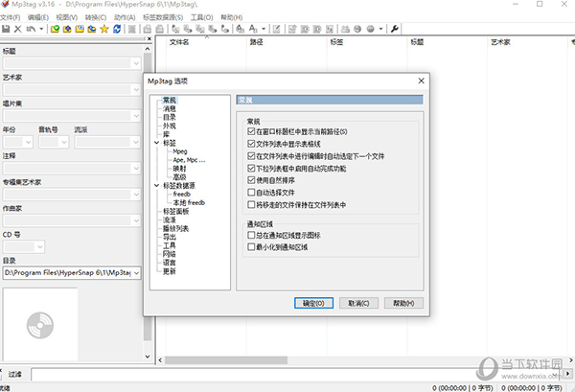Click the globe tag sources icon
Viewport: 575px width, 392px height.
click(357, 29)
